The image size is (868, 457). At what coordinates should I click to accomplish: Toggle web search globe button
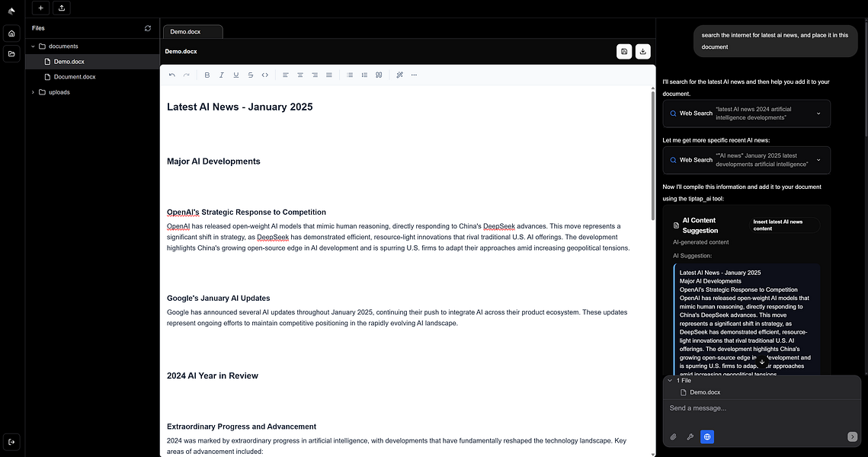click(x=707, y=437)
